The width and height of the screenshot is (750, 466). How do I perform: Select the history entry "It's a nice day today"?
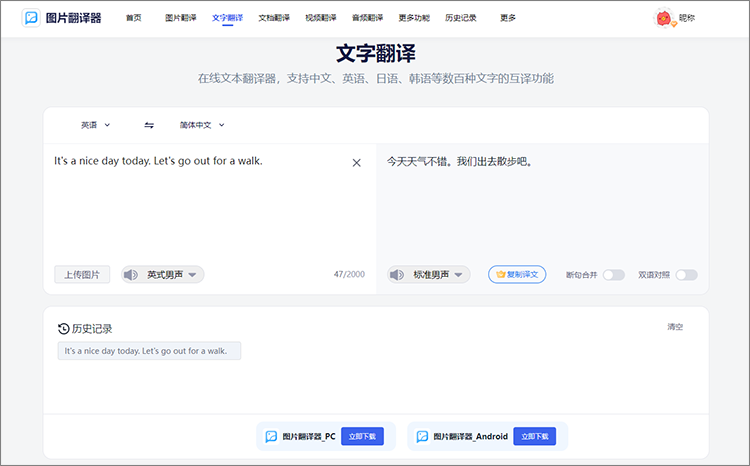(x=149, y=351)
